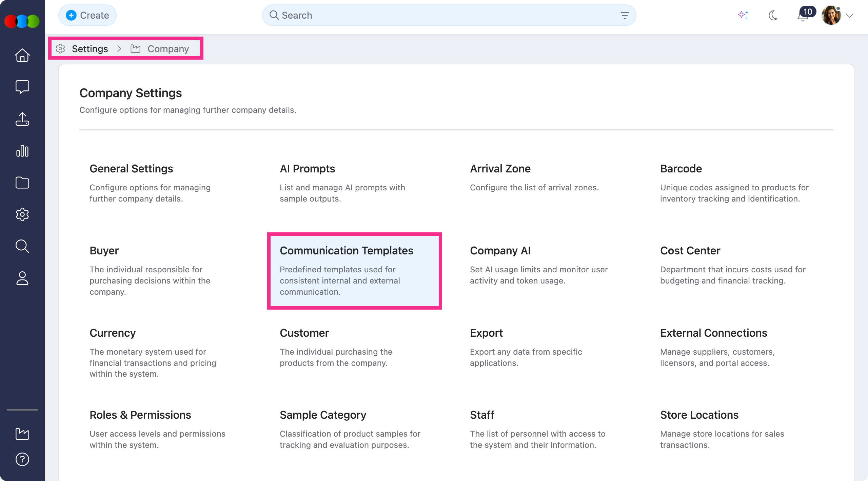The width and height of the screenshot is (868, 481).
Task: Click the factory icon beside Company breadcrumb
Action: pyautogui.click(x=136, y=48)
